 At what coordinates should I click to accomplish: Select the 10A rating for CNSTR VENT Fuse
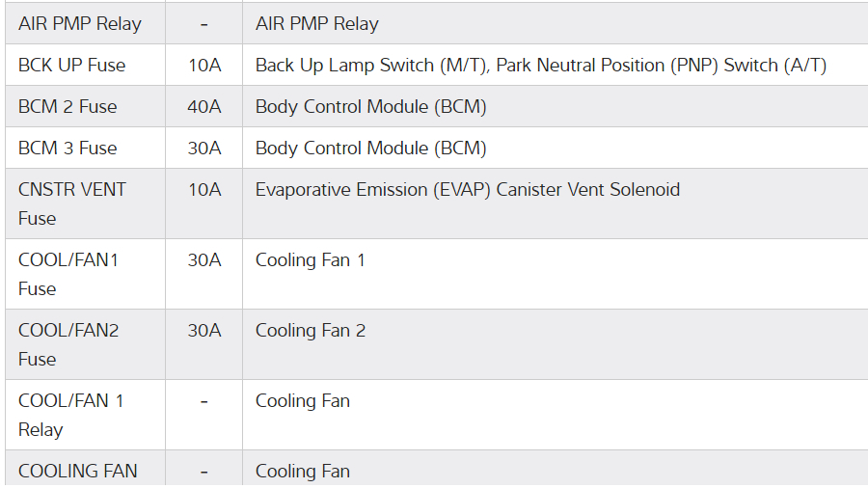click(x=203, y=190)
